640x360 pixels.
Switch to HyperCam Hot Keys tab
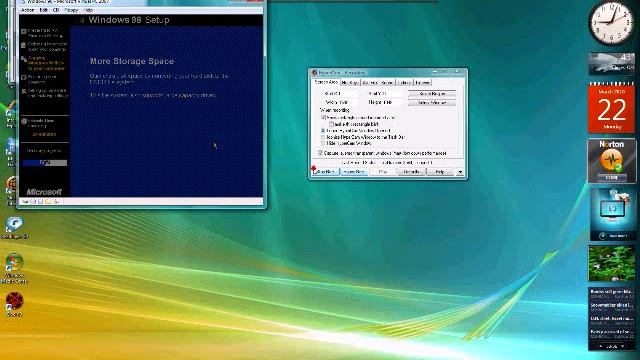click(x=350, y=82)
